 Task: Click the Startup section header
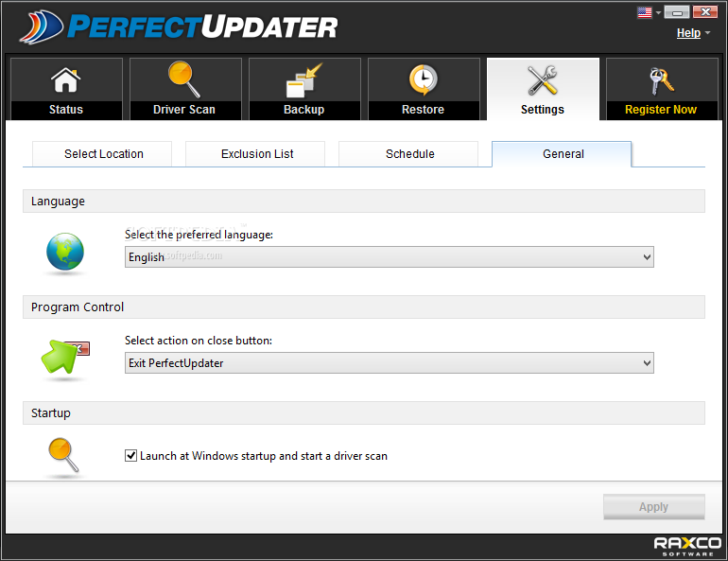[x=364, y=412]
